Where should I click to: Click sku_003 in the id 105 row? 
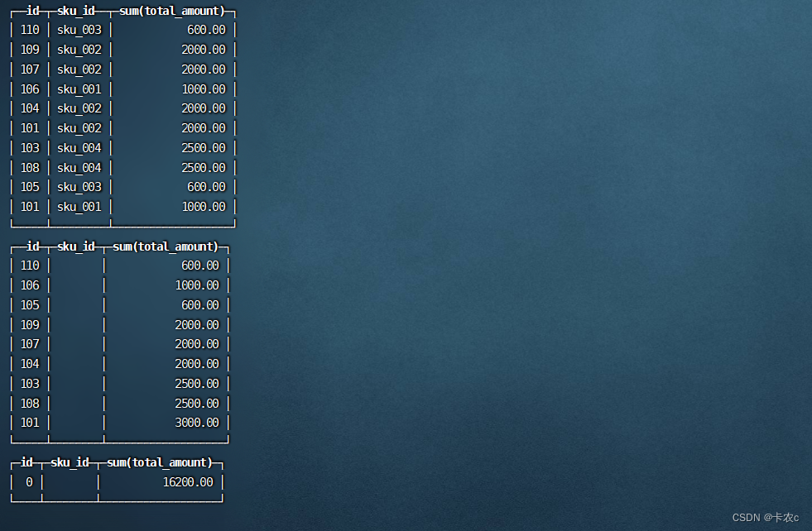point(79,188)
